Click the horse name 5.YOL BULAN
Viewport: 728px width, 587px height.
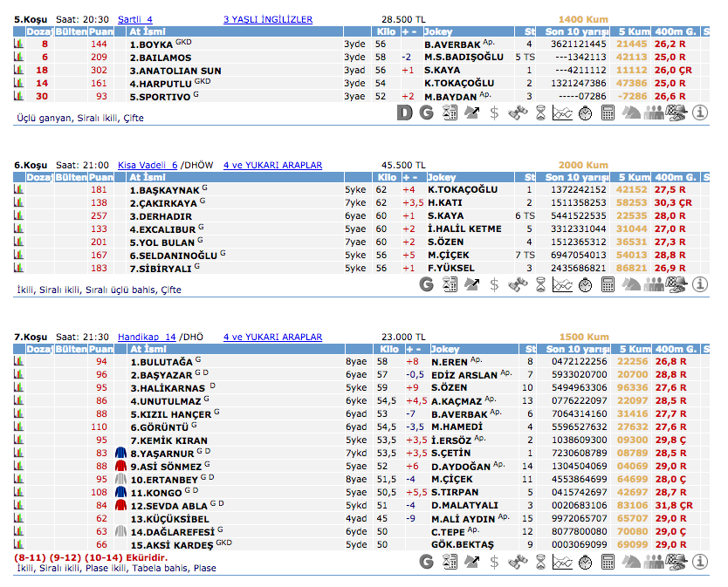click(161, 242)
